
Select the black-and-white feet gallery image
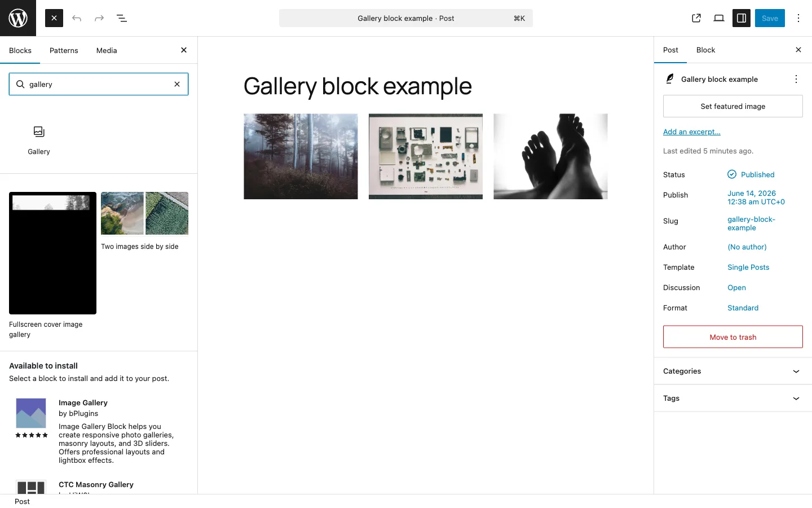tap(550, 156)
